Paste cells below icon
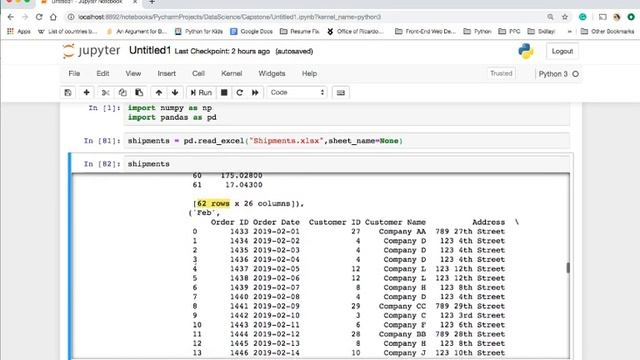The image size is (640, 360). tap(139, 93)
